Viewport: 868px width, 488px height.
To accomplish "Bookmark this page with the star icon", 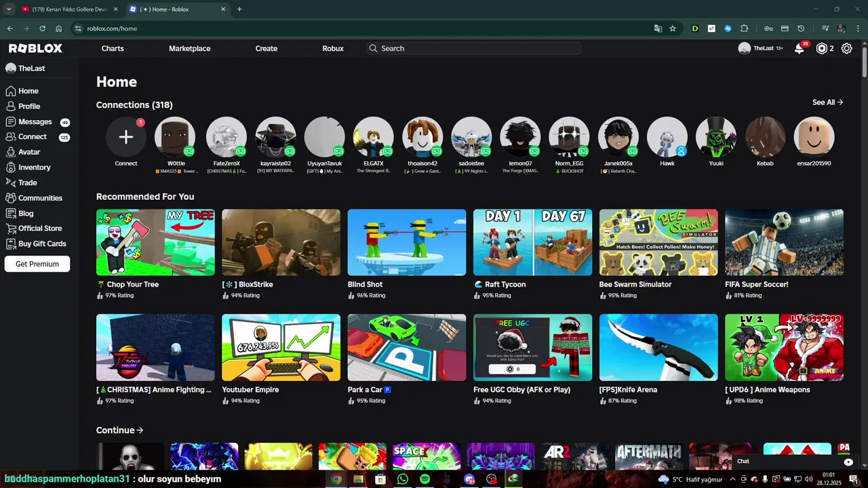I will tap(673, 28).
